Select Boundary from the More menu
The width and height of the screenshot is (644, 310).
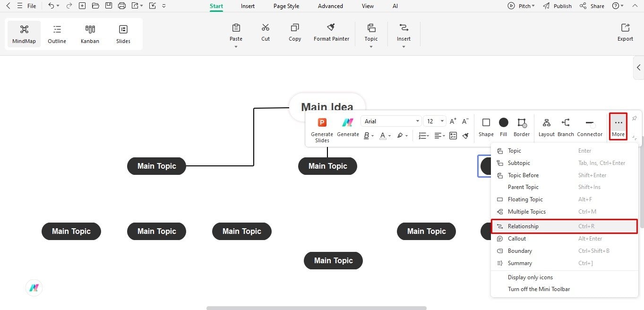(x=564, y=251)
